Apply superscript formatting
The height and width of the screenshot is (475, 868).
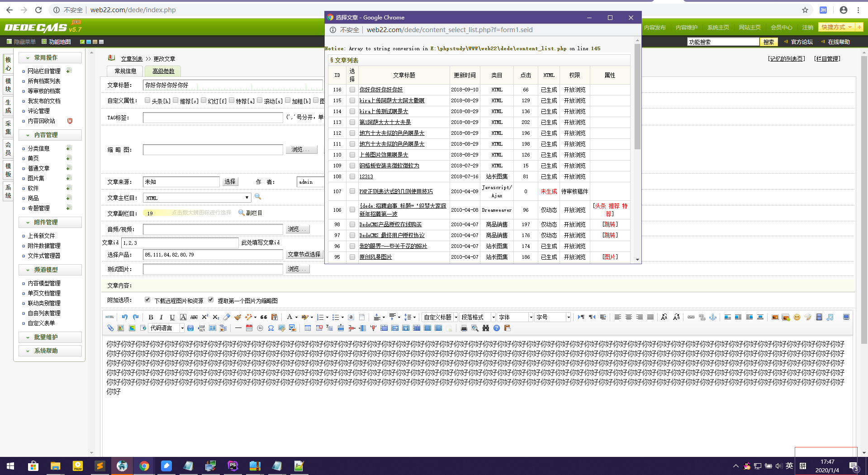pyautogui.click(x=205, y=317)
